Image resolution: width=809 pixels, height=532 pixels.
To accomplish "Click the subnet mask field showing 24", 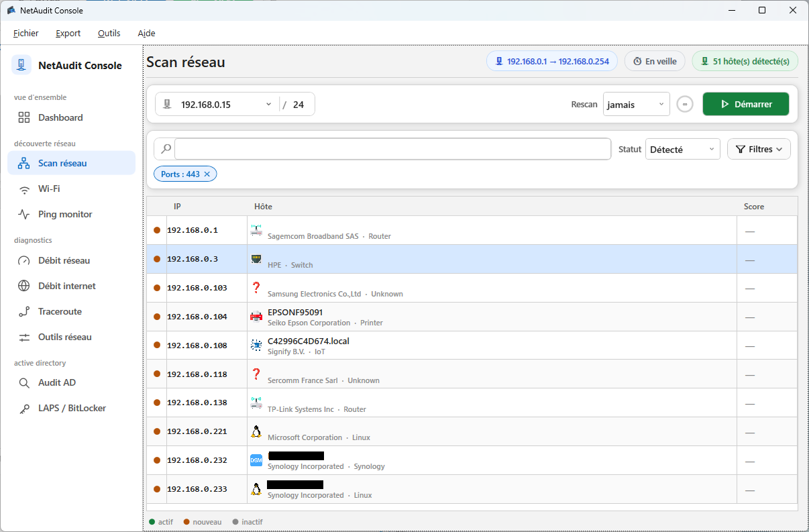I will (x=299, y=105).
